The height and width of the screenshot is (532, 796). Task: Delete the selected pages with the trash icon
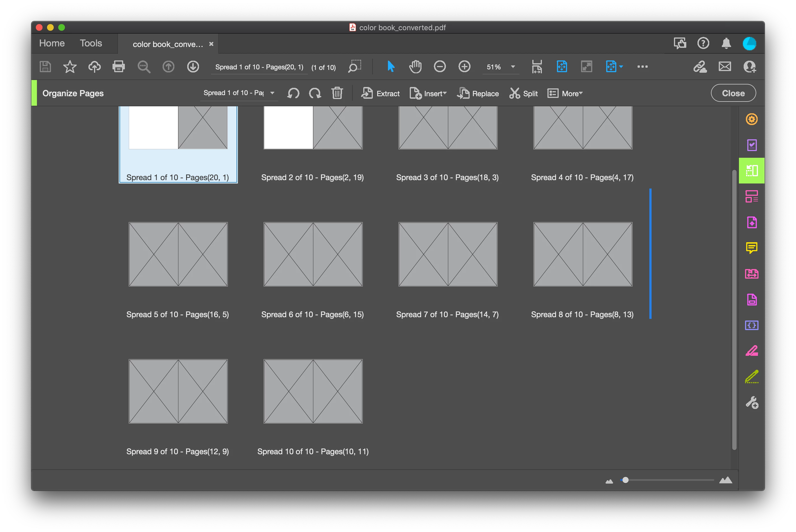[x=337, y=93]
